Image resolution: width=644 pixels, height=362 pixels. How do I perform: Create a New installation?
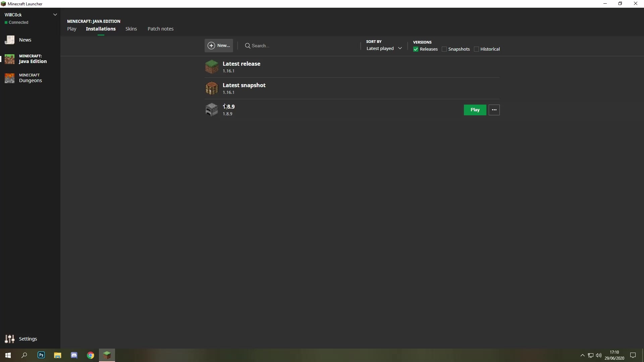(219, 46)
